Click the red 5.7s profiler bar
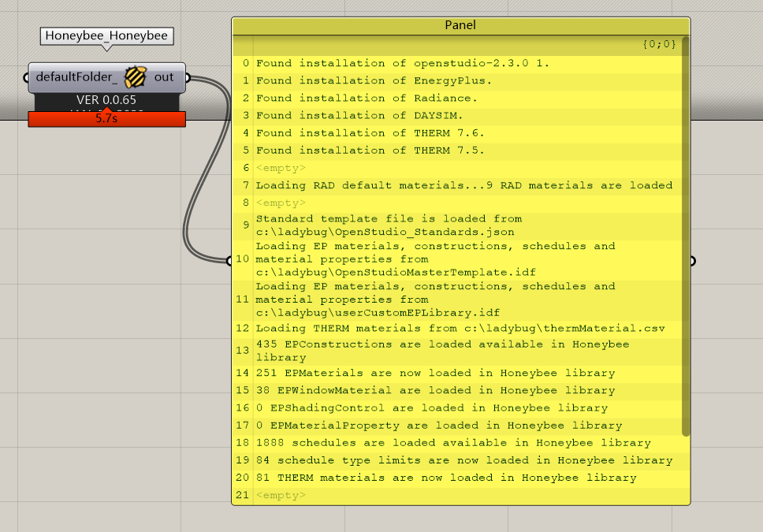The image size is (763, 532). [x=106, y=119]
